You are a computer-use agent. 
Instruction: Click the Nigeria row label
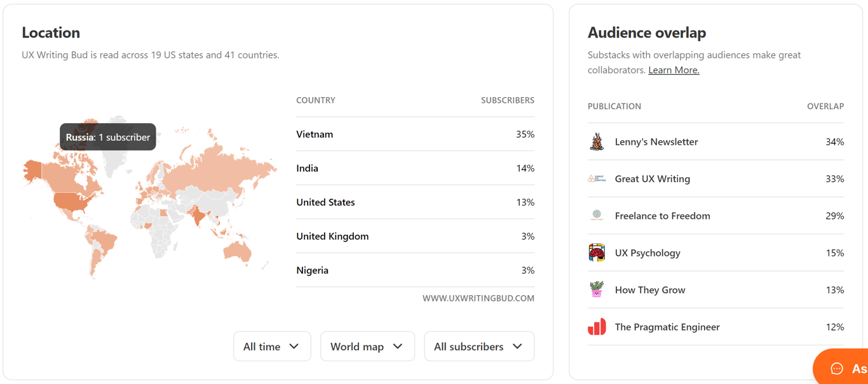tap(312, 270)
